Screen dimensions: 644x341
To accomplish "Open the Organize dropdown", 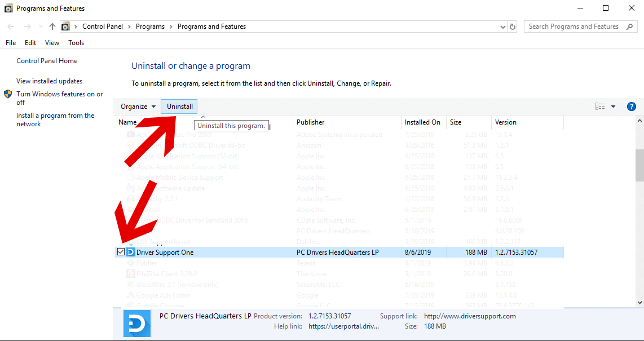I will click(138, 107).
